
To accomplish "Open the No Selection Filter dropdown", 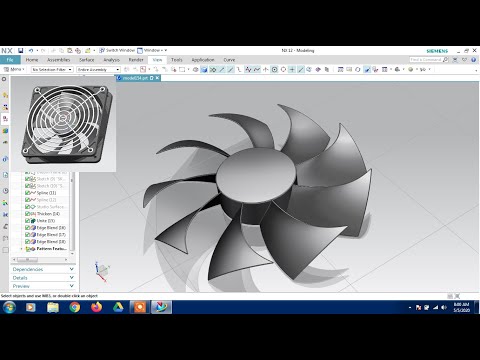I will (52, 69).
